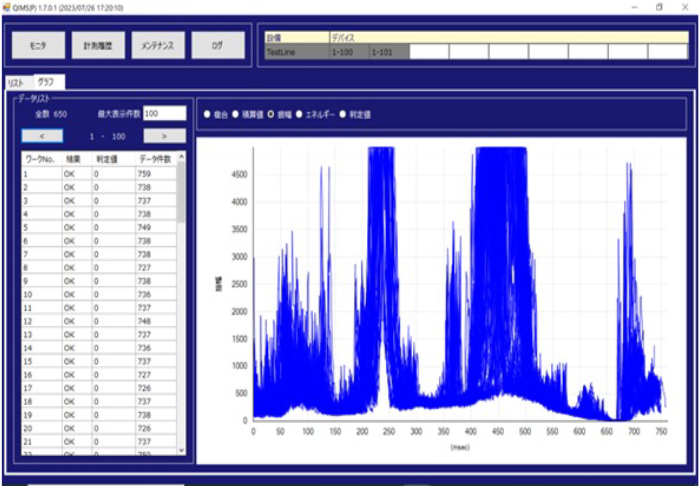This screenshot has width=700, height=486.
Task: Select work No. 5 row
Action: pyautogui.click(x=100, y=228)
